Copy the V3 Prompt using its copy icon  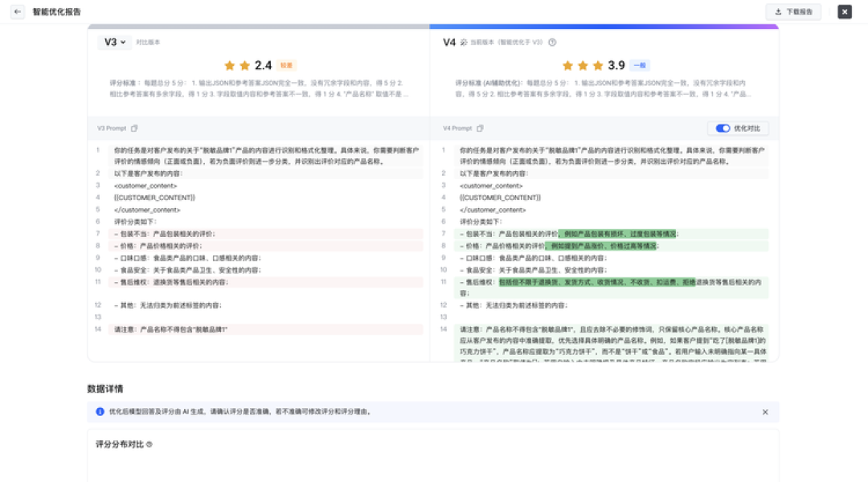coord(134,129)
